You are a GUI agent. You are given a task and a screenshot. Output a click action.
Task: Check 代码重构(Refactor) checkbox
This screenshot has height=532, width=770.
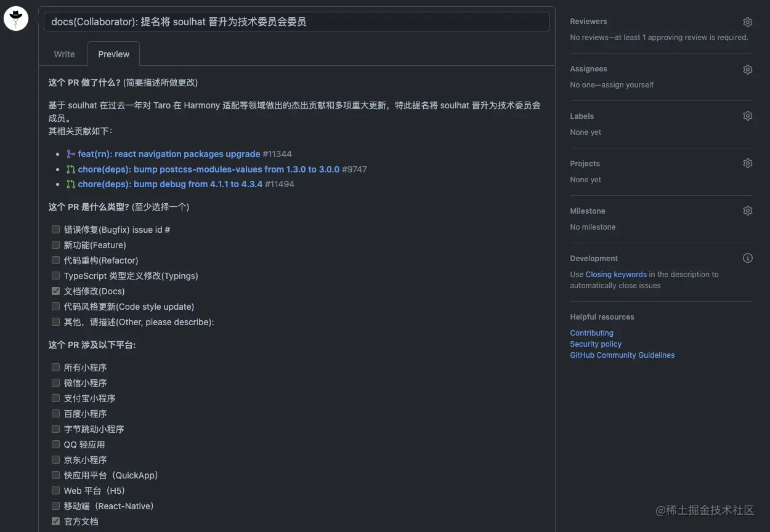pos(55,260)
